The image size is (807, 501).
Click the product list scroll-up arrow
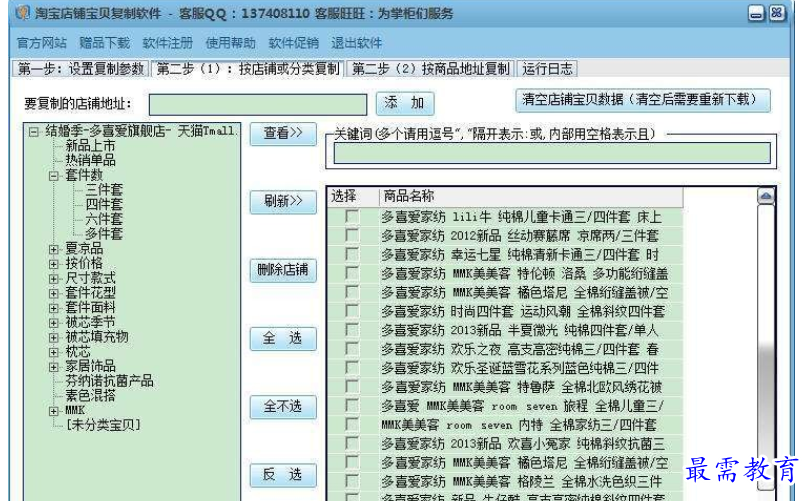766,196
